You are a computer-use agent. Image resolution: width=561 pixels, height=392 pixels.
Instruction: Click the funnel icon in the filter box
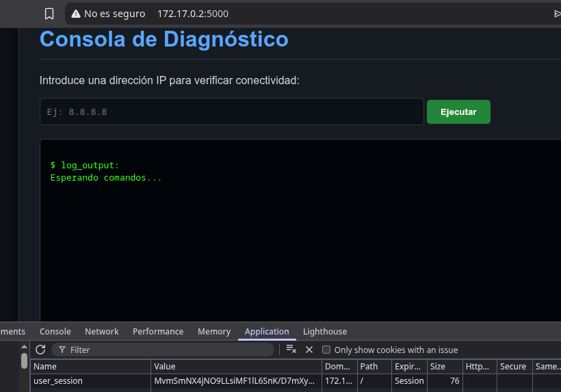click(62, 350)
